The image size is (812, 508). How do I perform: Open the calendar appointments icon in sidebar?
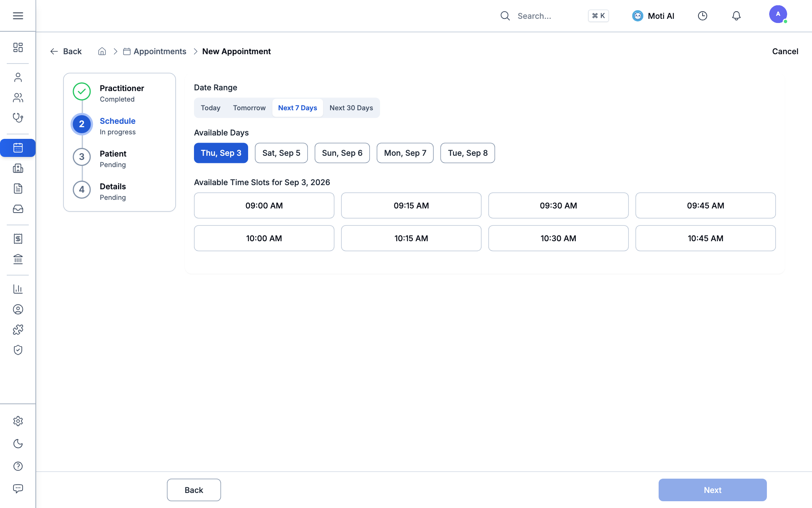18,148
